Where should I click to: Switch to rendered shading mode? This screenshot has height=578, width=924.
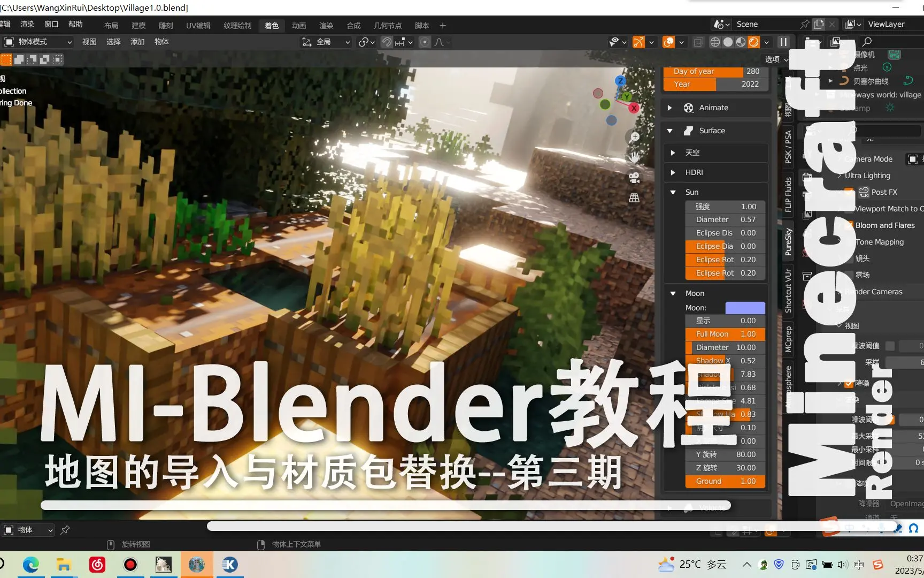[x=753, y=42]
